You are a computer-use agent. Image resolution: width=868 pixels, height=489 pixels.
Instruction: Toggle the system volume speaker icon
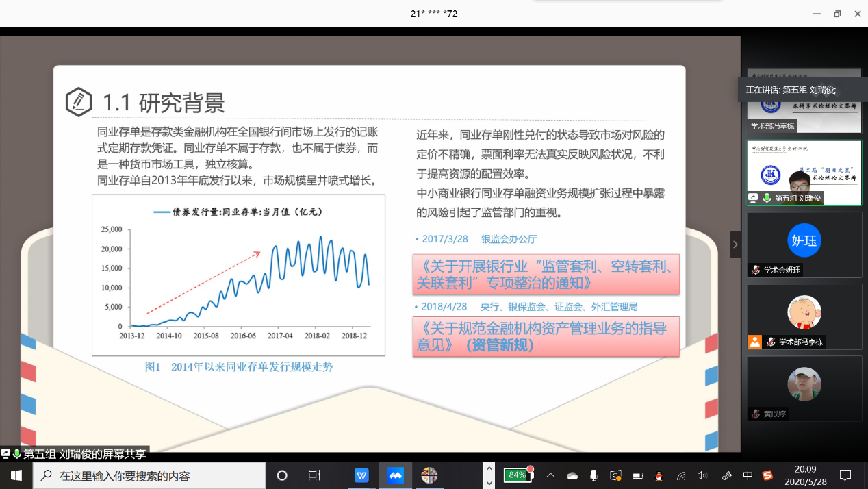click(702, 475)
